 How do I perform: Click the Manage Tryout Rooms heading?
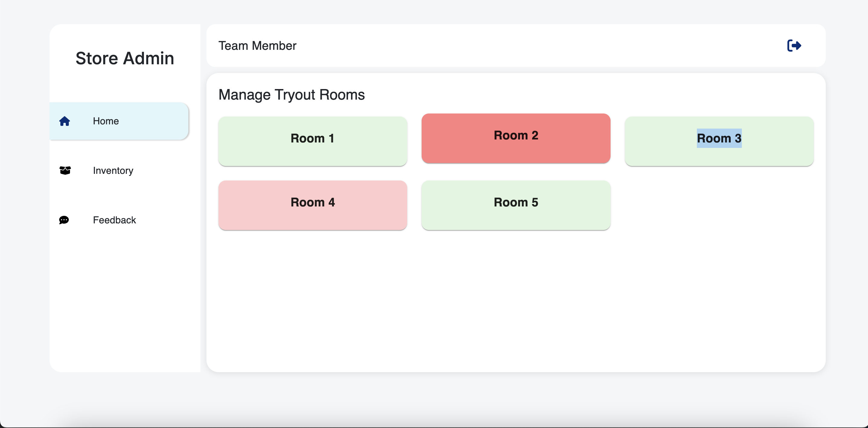click(x=292, y=95)
